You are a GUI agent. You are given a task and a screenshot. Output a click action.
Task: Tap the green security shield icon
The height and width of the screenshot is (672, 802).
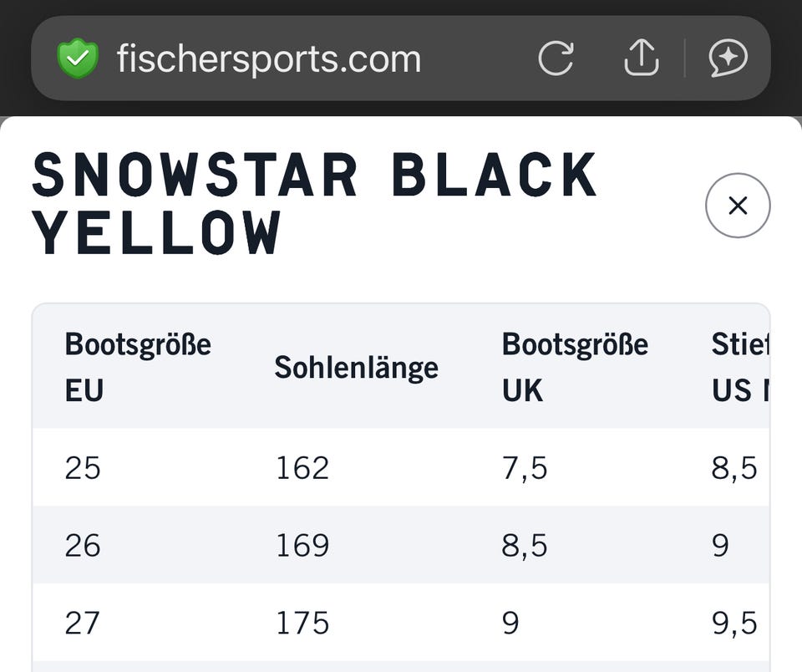[x=78, y=59]
